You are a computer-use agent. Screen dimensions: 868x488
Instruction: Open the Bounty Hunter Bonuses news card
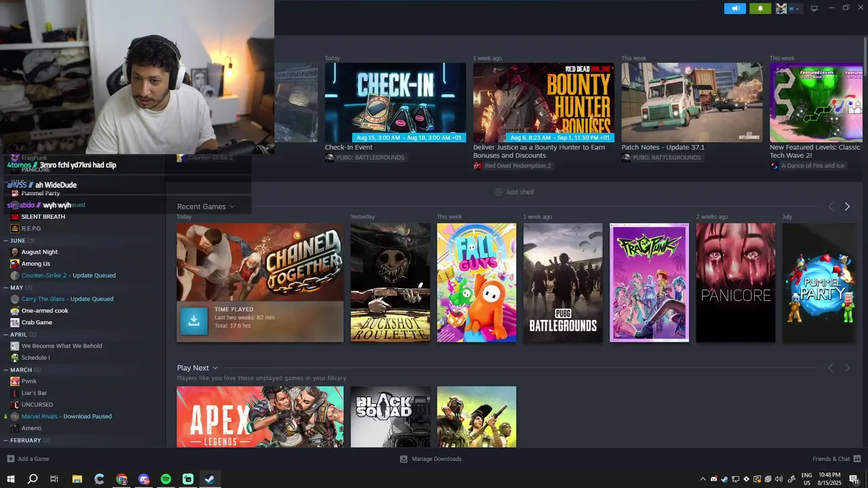tap(544, 102)
